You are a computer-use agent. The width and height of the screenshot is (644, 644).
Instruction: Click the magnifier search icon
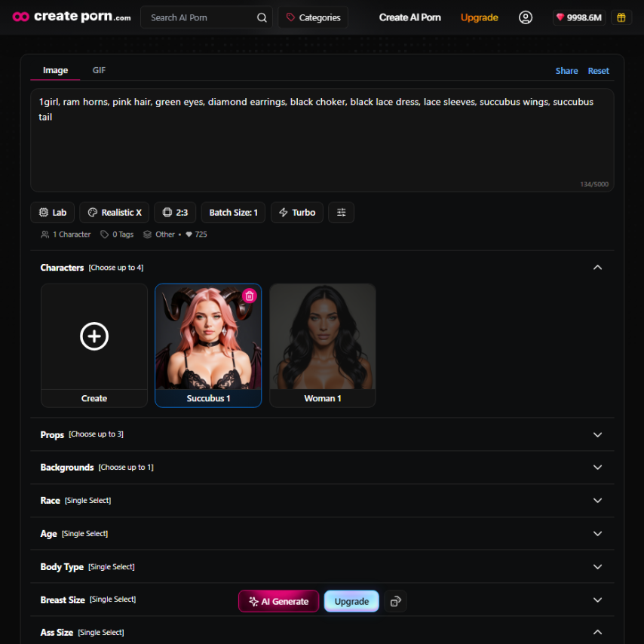coord(262,17)
